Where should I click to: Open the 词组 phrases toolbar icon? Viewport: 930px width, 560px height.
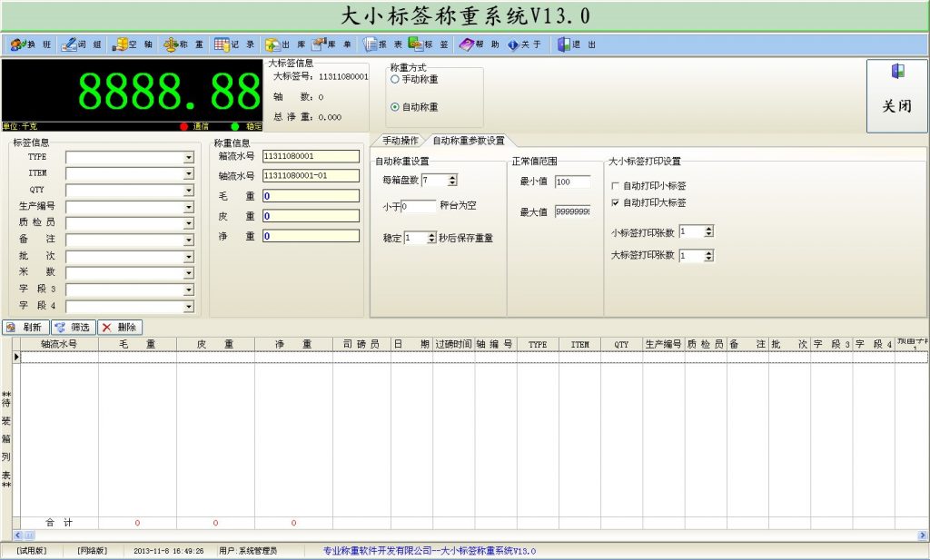coord(81,44)
